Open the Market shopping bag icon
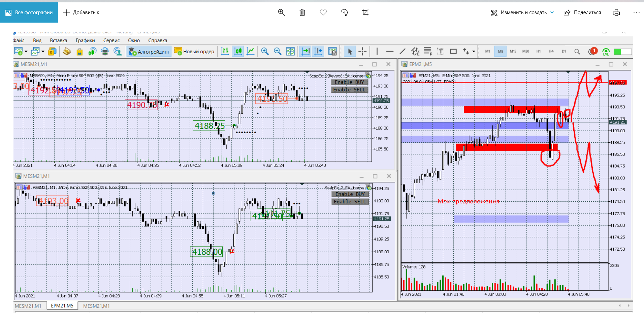 coord(79,52)
